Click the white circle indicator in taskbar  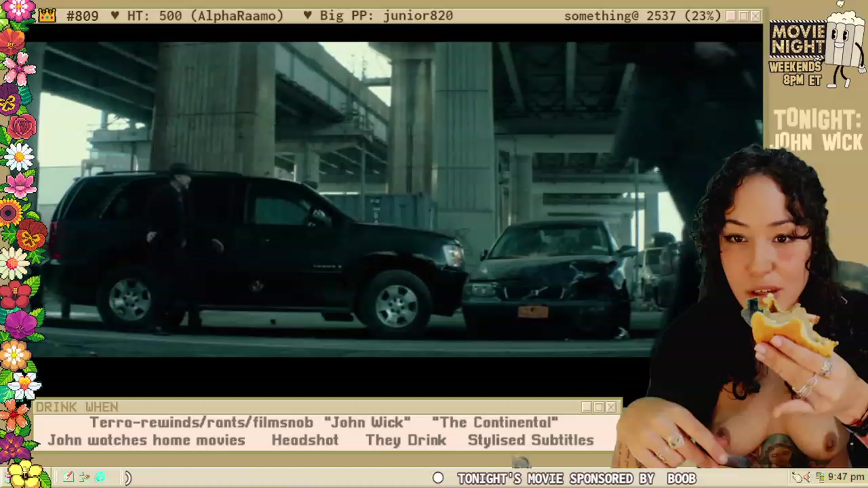438,478
